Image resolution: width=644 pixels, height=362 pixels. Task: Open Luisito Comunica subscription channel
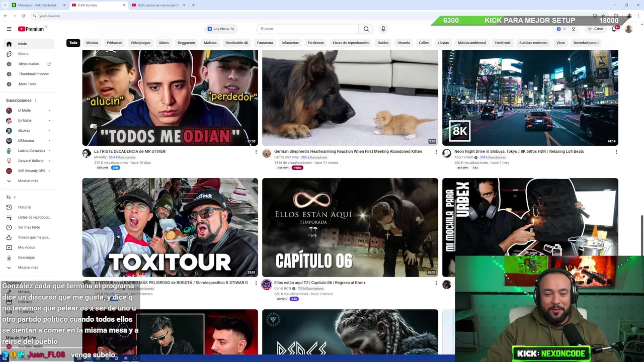point(28,150)
